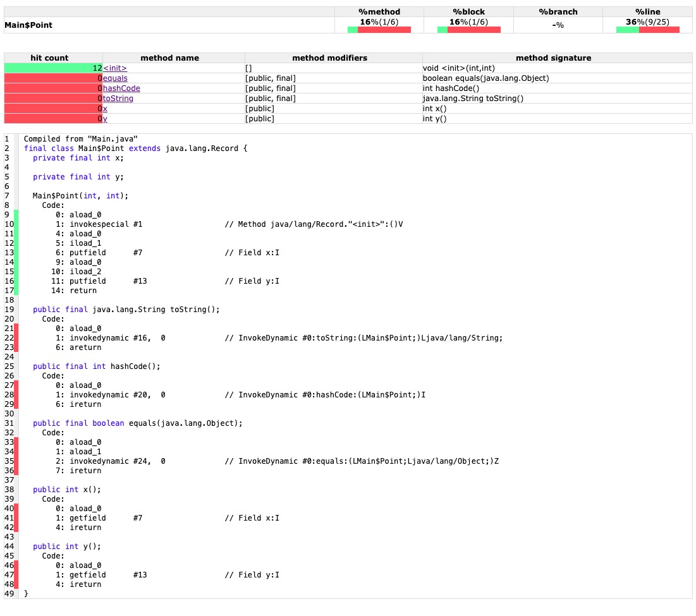Click the "method signature" column header
This screenshot has height=616, width=696.
click(x=557, y=57)
